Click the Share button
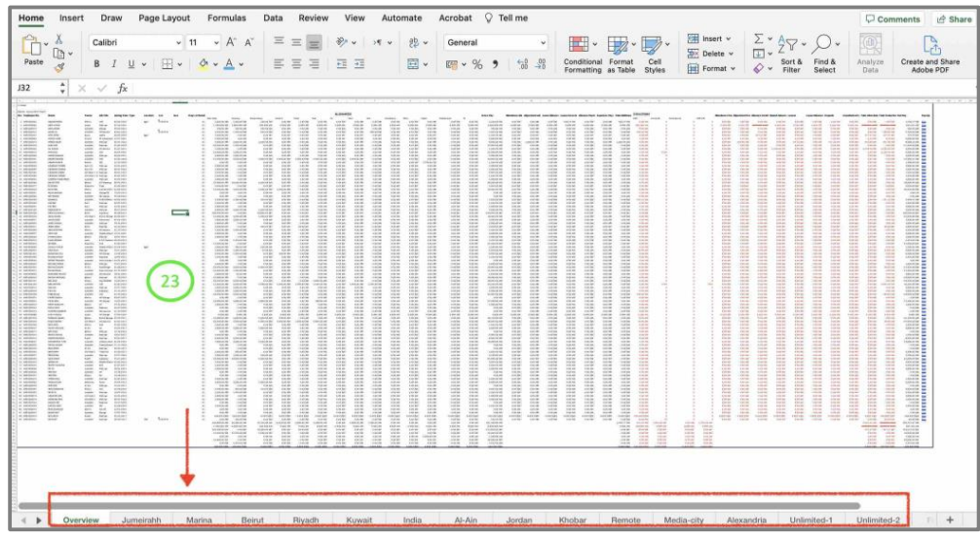This screenshot has height=541, width=980. point(954,19)
